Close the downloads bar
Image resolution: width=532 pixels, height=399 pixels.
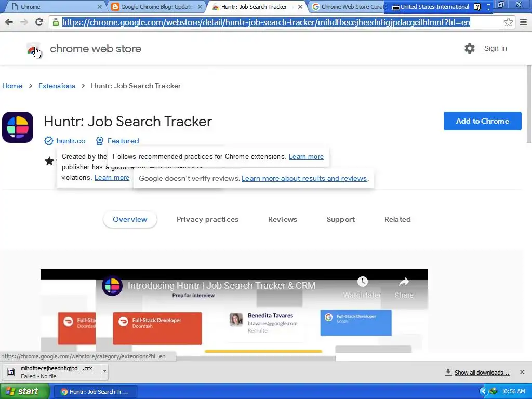click(x=522, y=372)
